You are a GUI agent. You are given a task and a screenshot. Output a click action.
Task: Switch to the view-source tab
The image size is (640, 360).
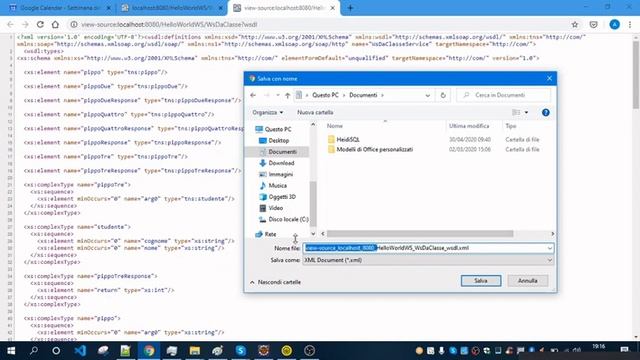[284, 8]
